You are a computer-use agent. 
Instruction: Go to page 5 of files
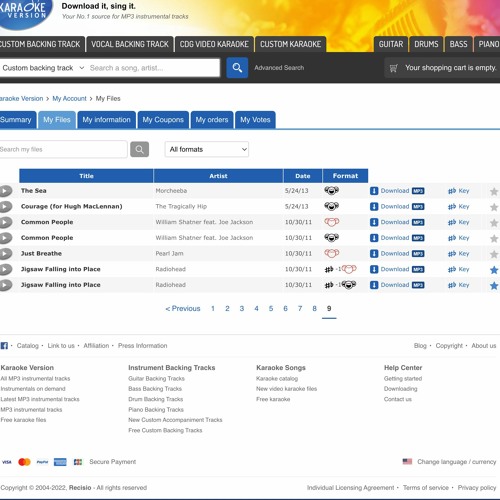pyautogui.click(x=271, y=309)
